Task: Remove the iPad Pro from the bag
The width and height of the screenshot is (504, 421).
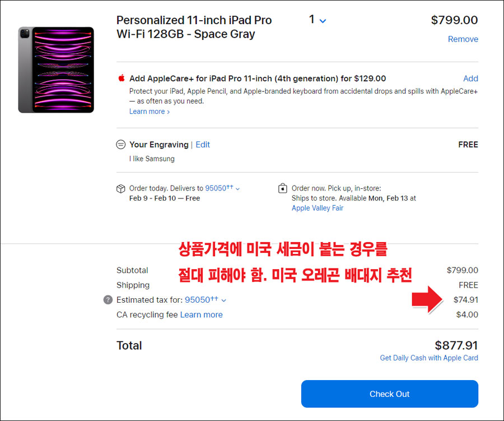Action: (463, 39)
